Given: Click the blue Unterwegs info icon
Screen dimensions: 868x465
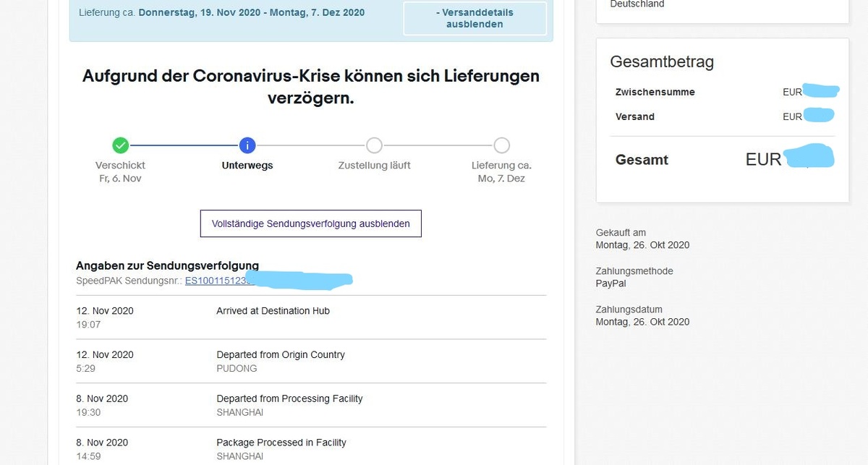Looking at the screenshot, I should coord(247,145).
